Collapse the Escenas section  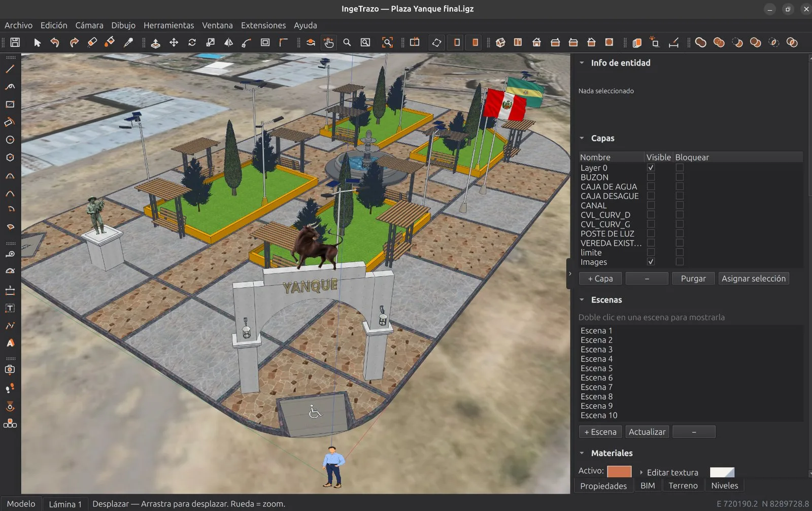tap(582, 300)
